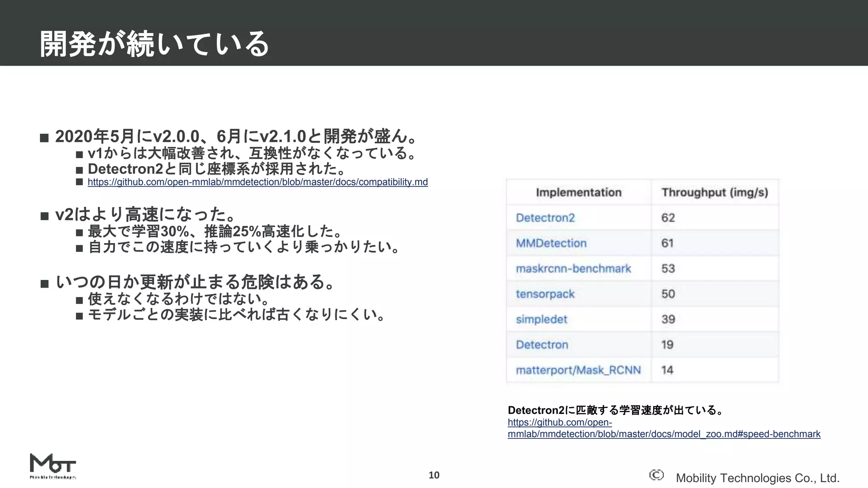Click the caption Detectron2に匹敵する学習速度が出ている
Viewport: 868px width, 488px height.
click(x=616, y=410)
